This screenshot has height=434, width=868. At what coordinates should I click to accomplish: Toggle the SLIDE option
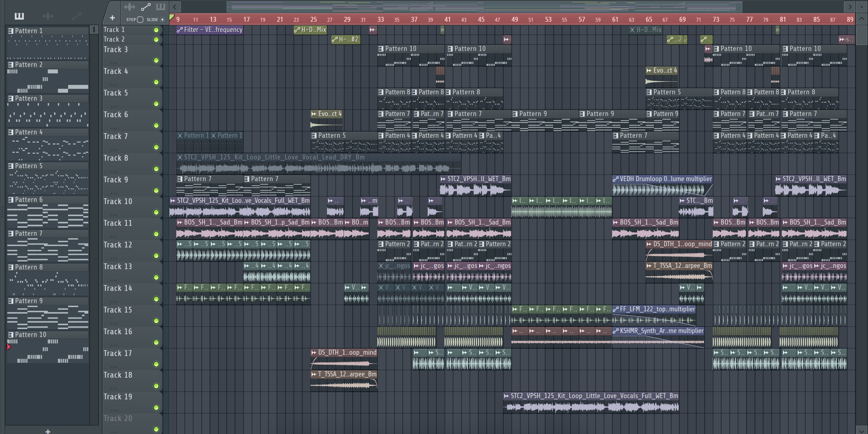pyautogui.click(x=162, y=20)
